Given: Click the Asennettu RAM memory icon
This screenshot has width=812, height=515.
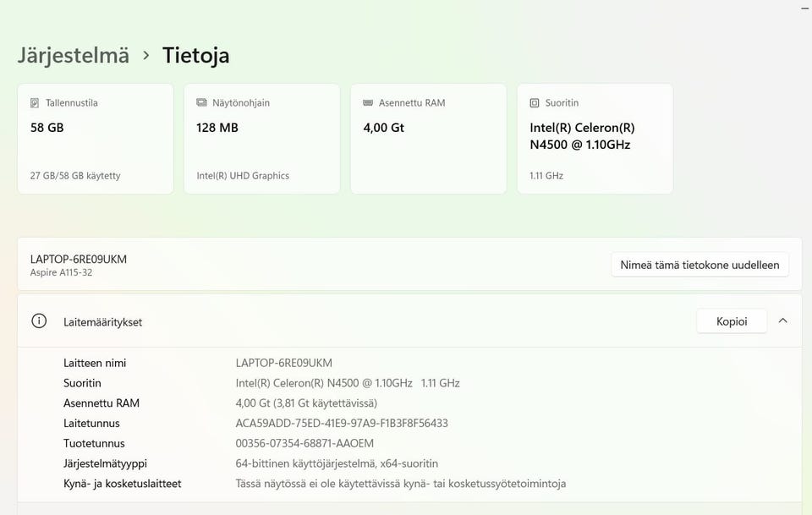Looking at the screenshot, I should [x=368, y=103].
